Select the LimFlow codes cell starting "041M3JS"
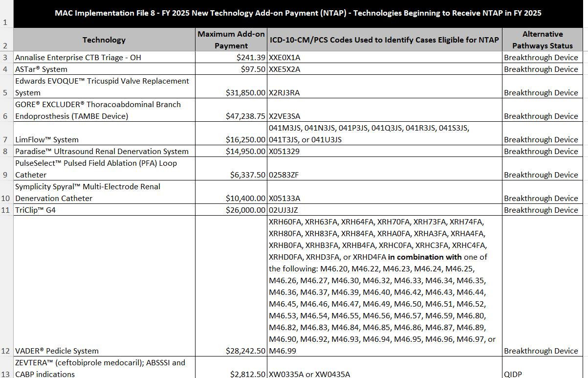 click(384, 133)
